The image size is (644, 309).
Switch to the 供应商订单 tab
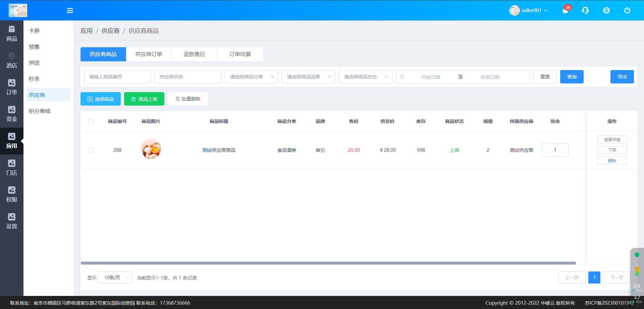149,54
